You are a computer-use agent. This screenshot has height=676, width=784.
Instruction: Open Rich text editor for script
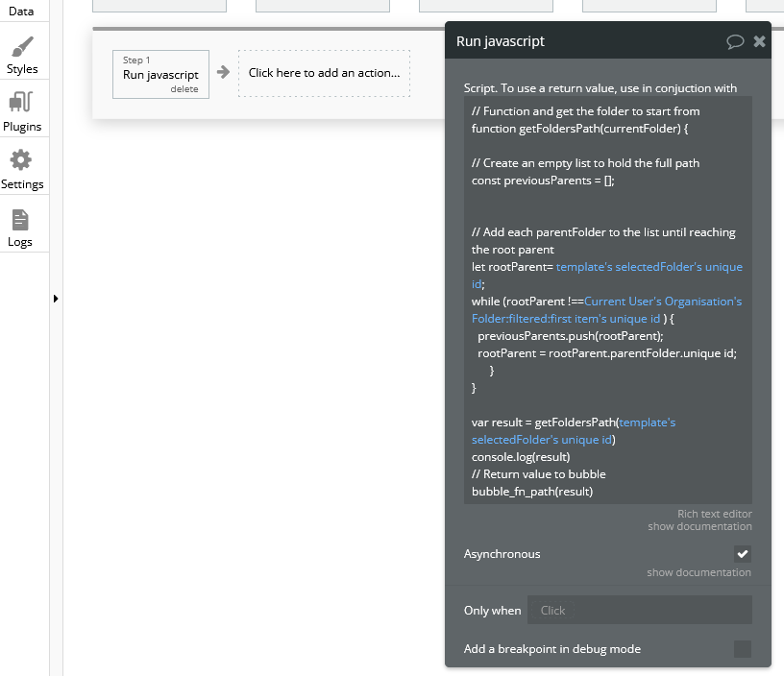click(x=714, y=514)
